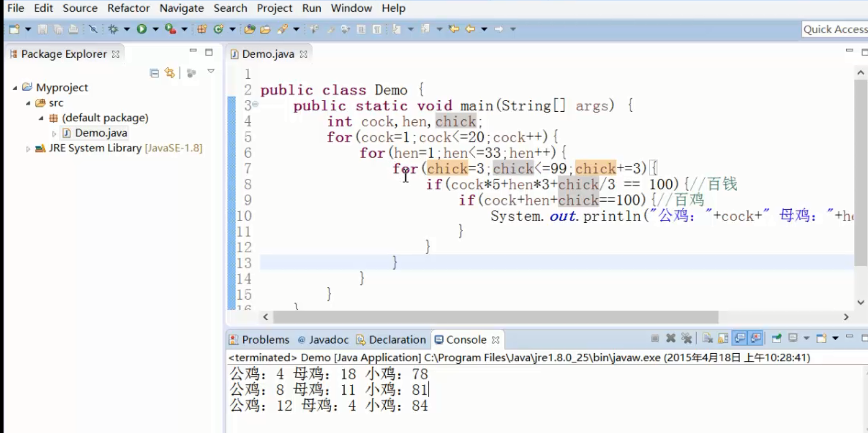Viewport: 868px width, 433px height.
Task: Open the Run configurations dropdown arrow
Action: 155,29
